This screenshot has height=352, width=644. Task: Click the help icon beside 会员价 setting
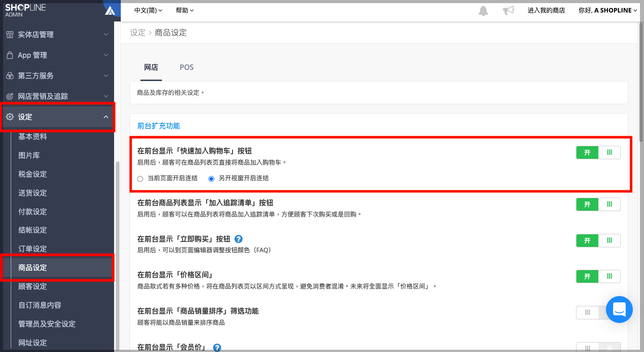coord(217,347)
